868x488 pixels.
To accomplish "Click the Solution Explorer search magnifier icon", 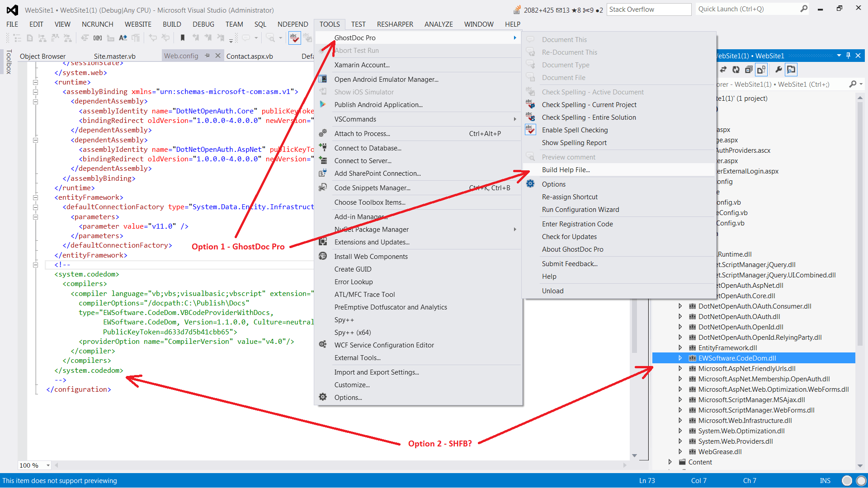I will tap(853, 84).
